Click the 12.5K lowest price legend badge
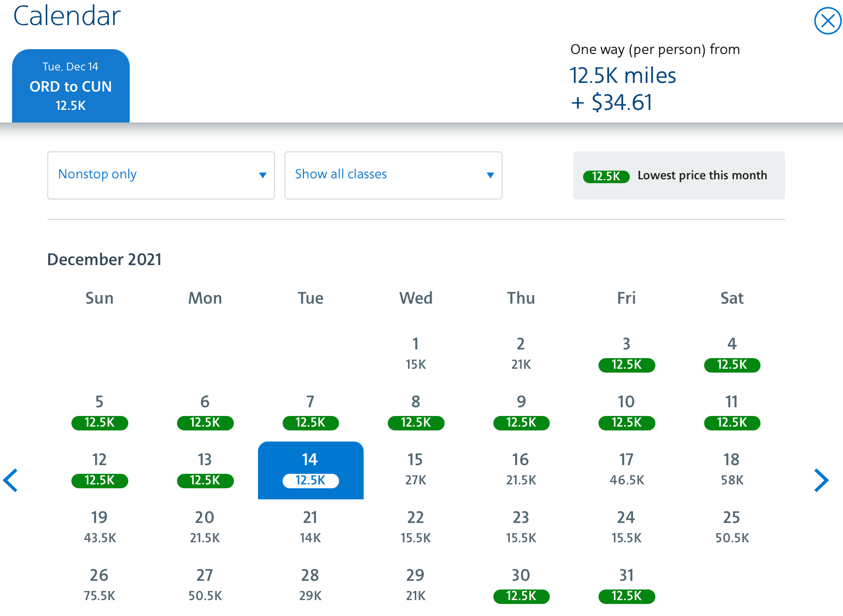 (606, 175)
